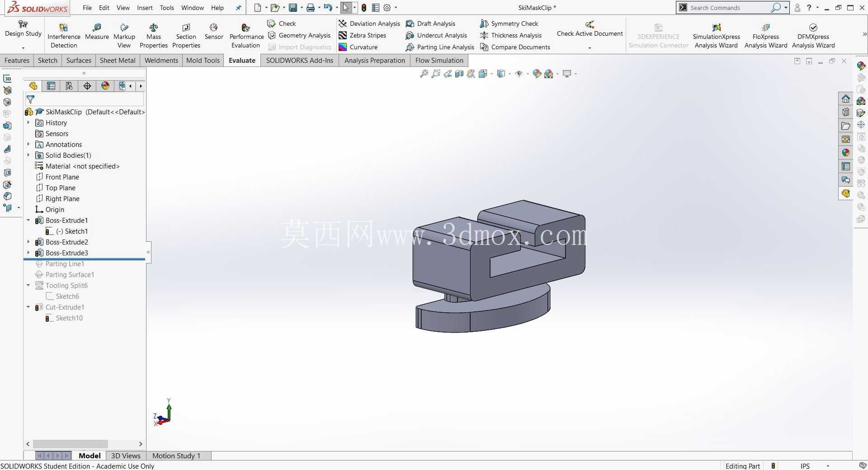868x470 pixels.
Task: Click the Zoom to Fit icon
Action: 424,74
